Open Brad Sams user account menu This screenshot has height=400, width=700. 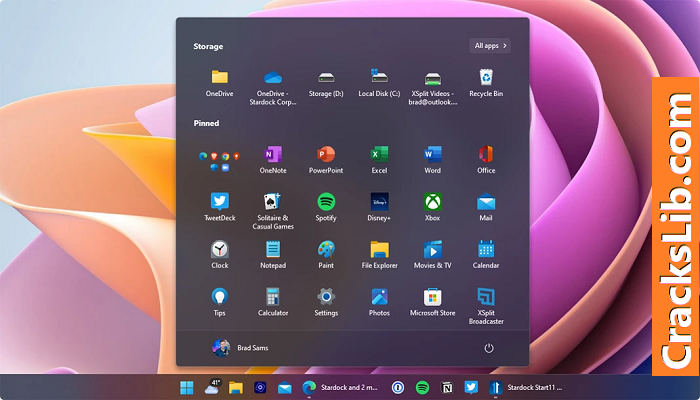[240, 348]
